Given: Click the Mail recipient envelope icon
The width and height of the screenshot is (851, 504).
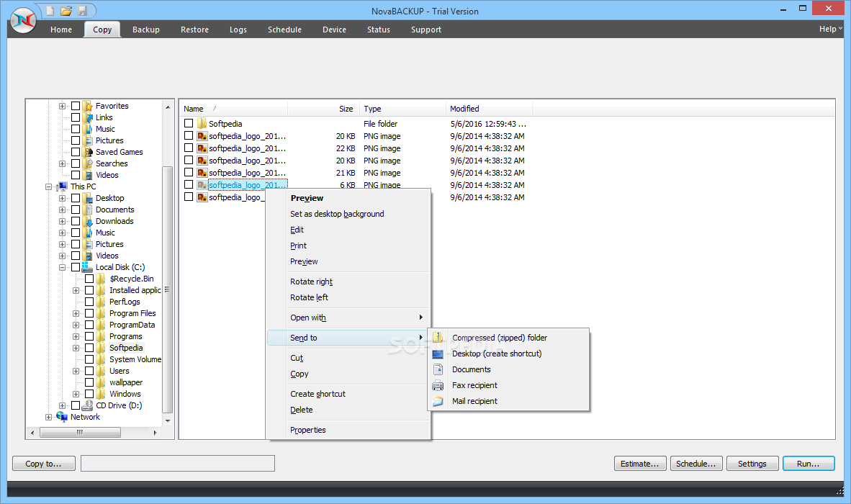Looking at the screenshot, I should pyautogui.click(x=438, y=402).
